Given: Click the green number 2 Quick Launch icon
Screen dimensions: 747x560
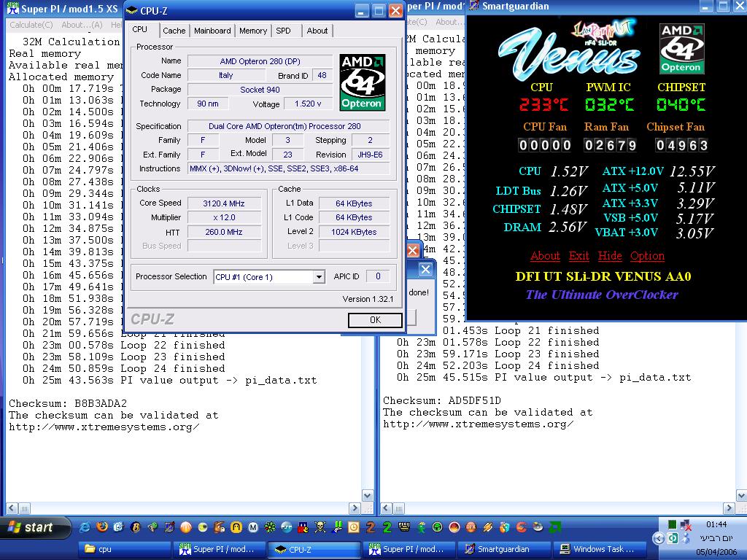Looking at the screenshot, I should coord(387,527).
